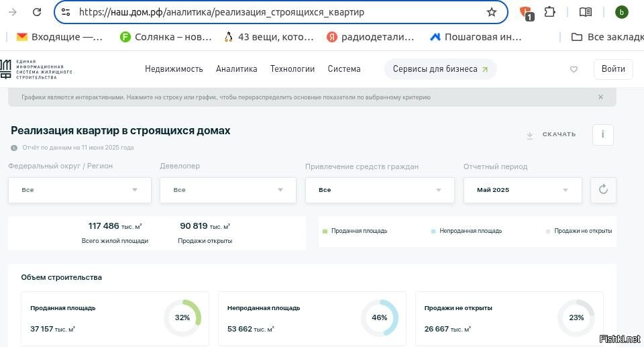Image resolution: width=644 pixels, height=347 pixels.
Task: Open the info i button
Action: click(603, 134)
